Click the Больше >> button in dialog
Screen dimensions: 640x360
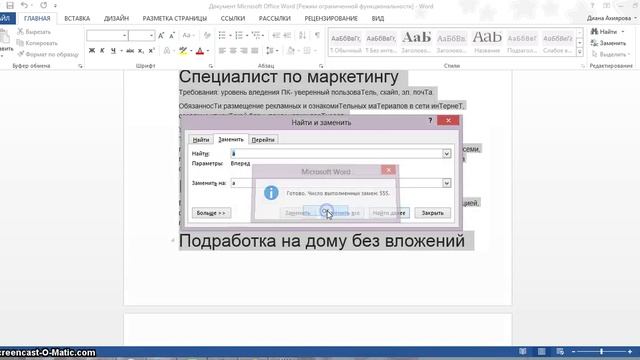coord(211,213)
